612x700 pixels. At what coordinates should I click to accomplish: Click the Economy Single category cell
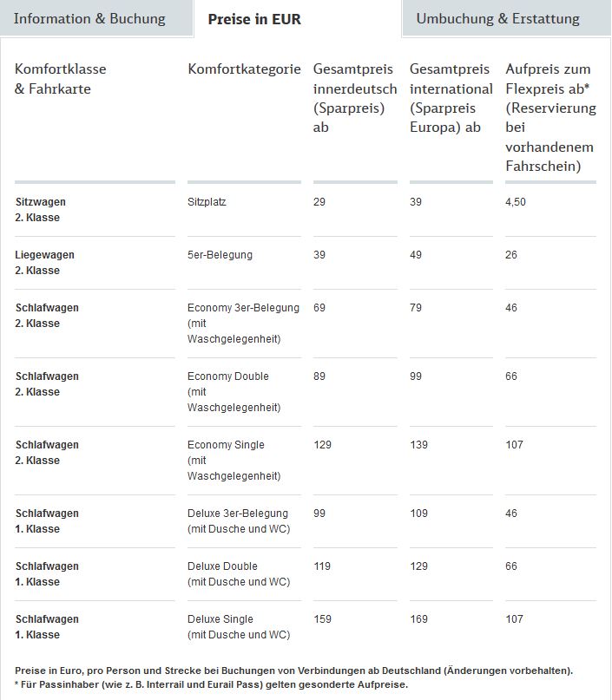coord(226,460)
